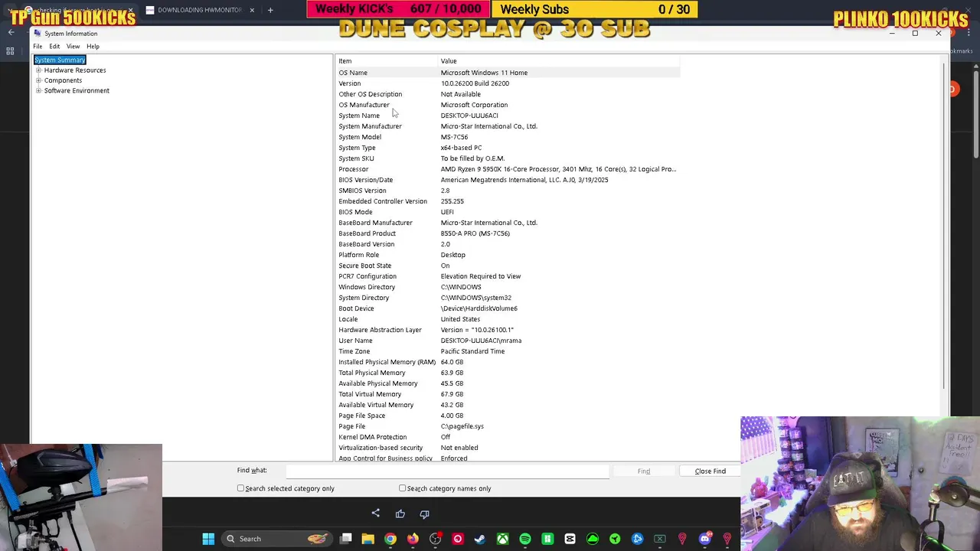Open a new browser tab with plus
The image size is (980, 551).
coord(270,10)
